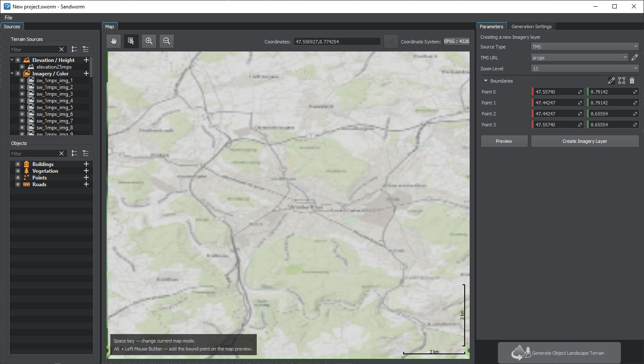Click the plus icon for Imagery / Color
Image resolution: width=644 pixels, height=364 pixels.
tap(86, 73)
